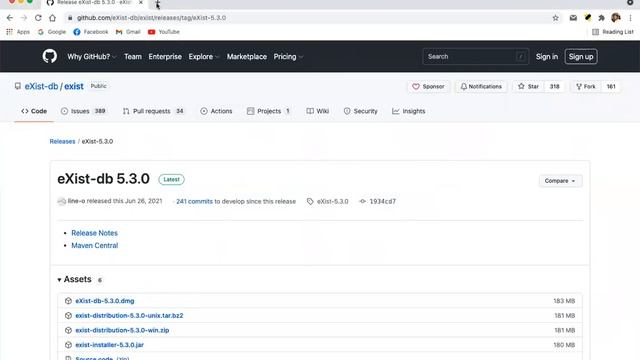View the 318 stargazers count
Viewport: 640px width, 360px height.
pos(554,87)
